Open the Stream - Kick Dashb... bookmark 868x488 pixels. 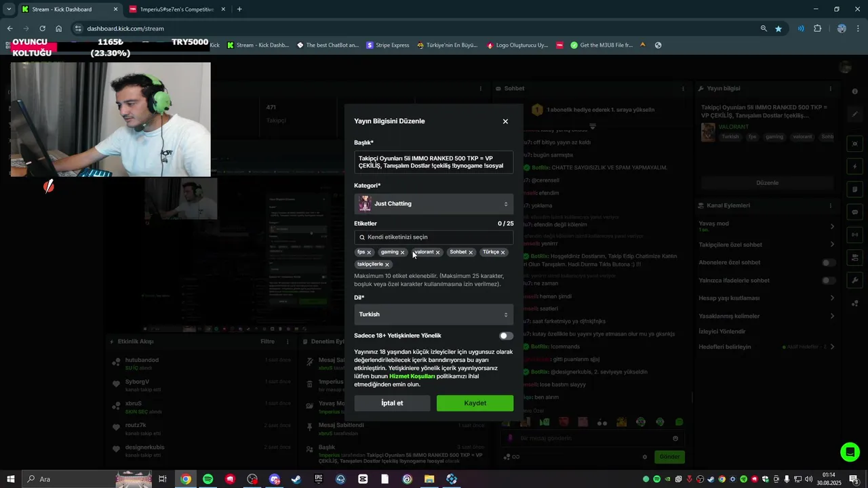tap(258, 45)
